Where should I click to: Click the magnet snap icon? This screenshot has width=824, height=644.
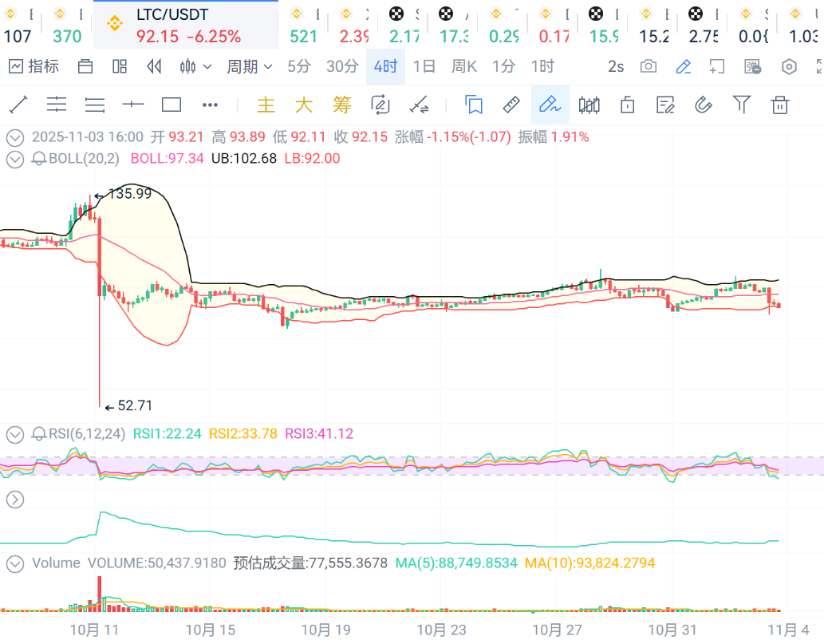(704, 105)
